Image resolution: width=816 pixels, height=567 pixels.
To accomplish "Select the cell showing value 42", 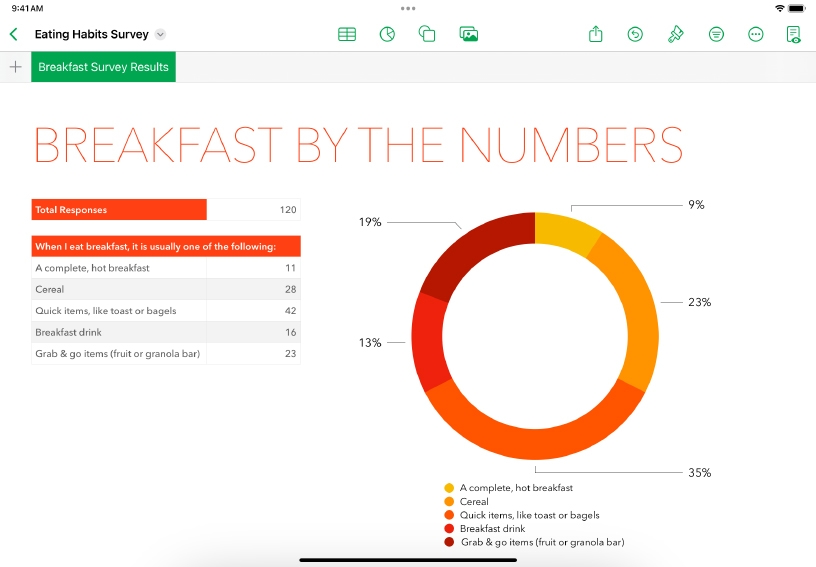I will [253, 311].
